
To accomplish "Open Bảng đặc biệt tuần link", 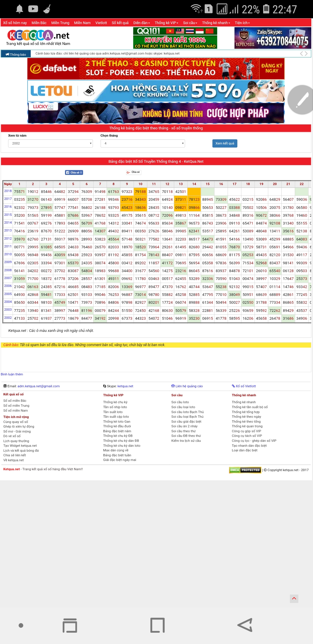I will pyautogui.click(x=117, y=455).
